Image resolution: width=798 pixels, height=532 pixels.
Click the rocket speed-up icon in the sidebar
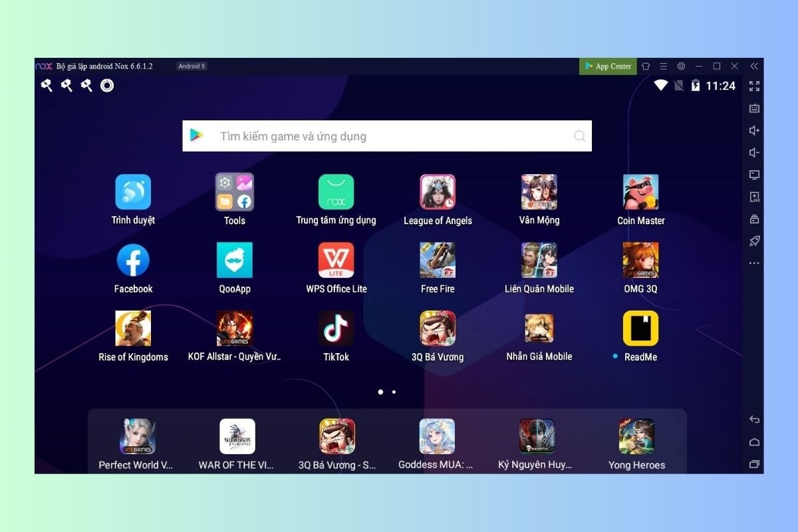[x=754, y=241]
